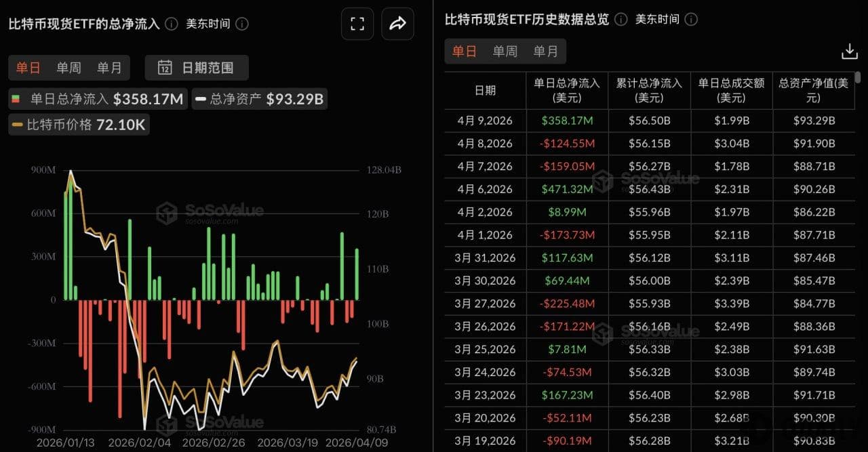This screenshot has height=452, width=868.
Task: Switch table to 单月 view
Action: coord(545,52)
